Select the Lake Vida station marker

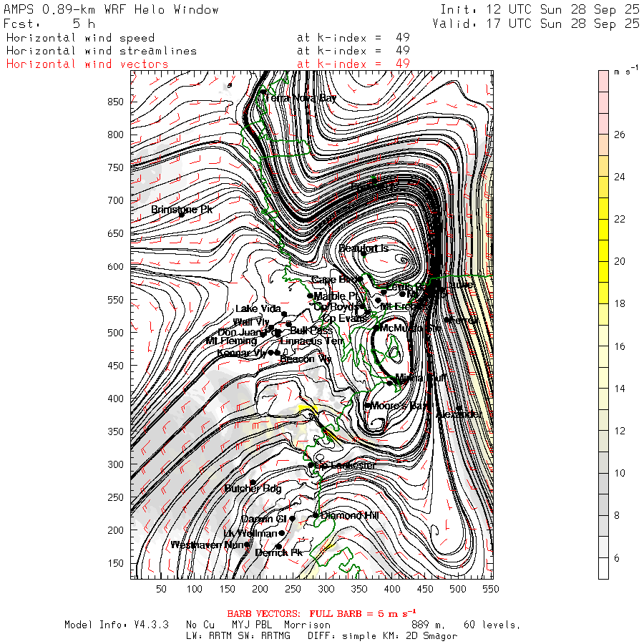coord(284,314)
